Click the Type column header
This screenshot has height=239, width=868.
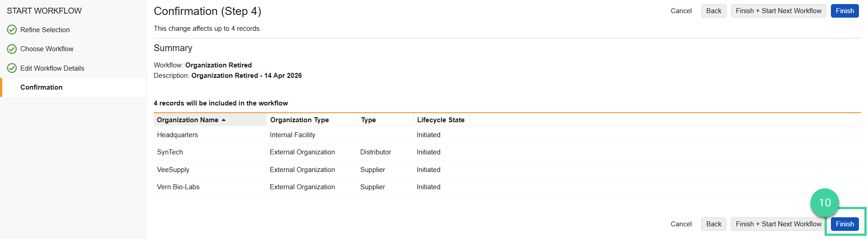pos(368,120)
